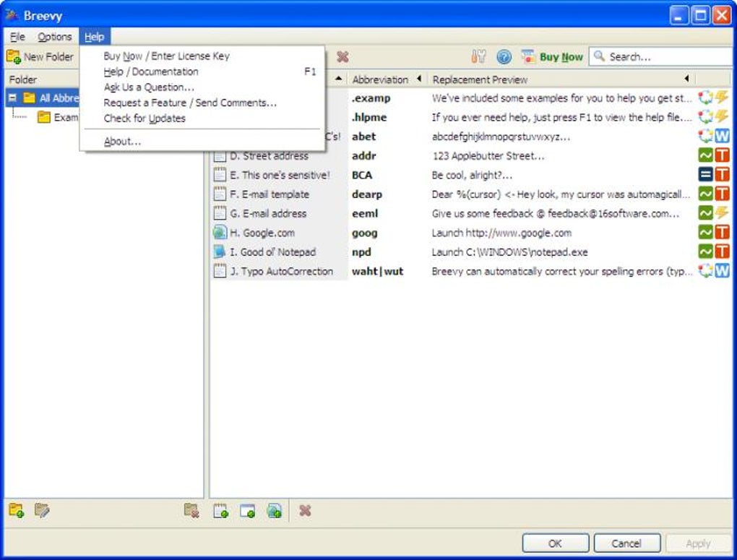Open the tools and preferences icon
Viewport: 737px width, 560px height.
478,57
